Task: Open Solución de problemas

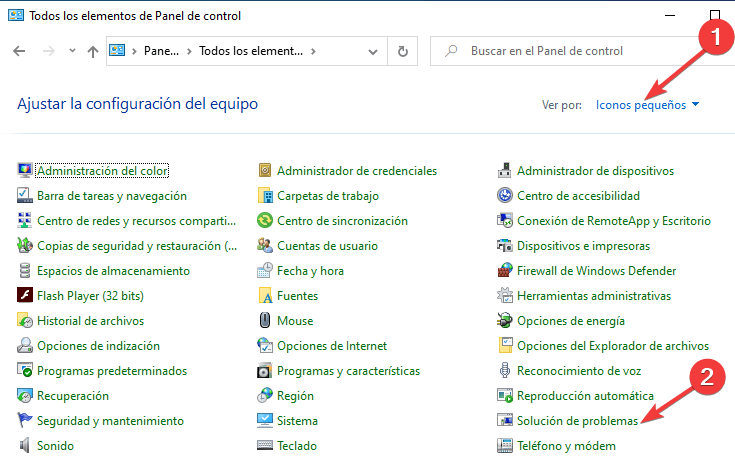Action: click(x=578, y=421)
